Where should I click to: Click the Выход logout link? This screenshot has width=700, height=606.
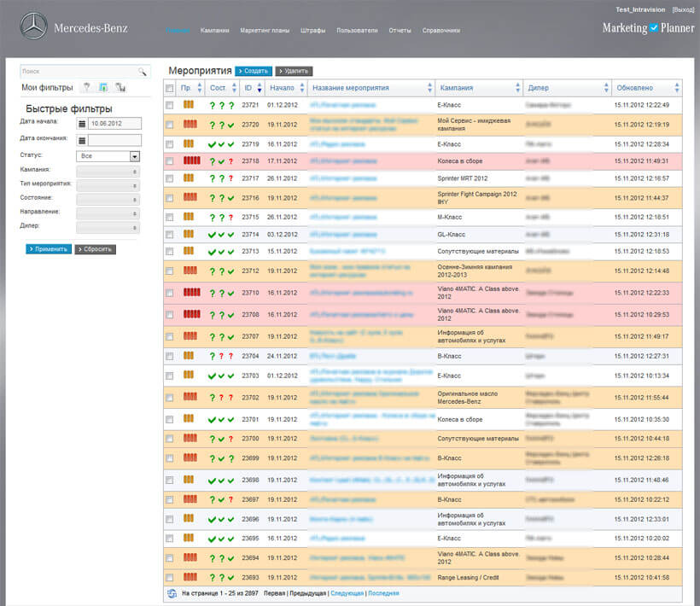click(x=683, y=9)
